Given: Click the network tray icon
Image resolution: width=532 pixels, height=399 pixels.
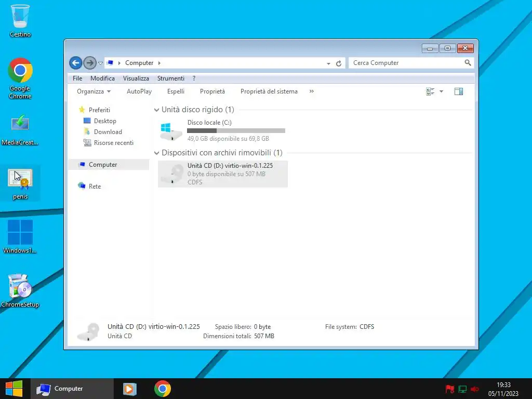Looking at the screenshot, I should (x=462, y=389).
